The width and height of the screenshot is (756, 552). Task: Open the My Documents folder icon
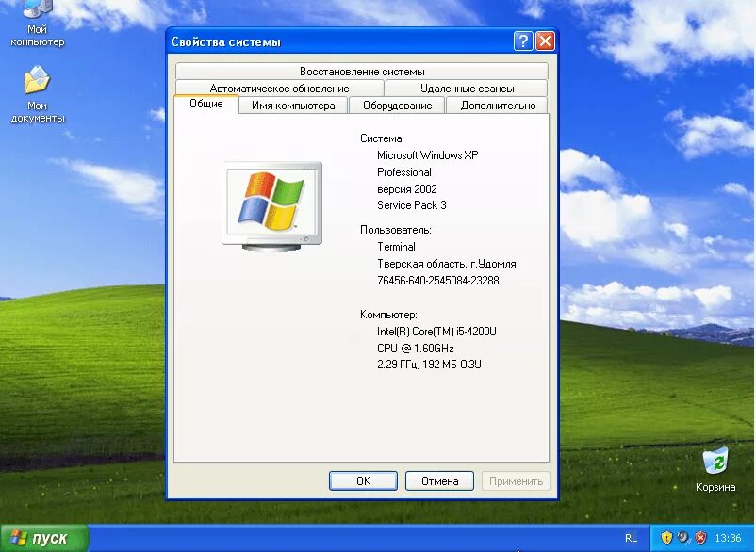pyautogui.click(x=37, y=95)
